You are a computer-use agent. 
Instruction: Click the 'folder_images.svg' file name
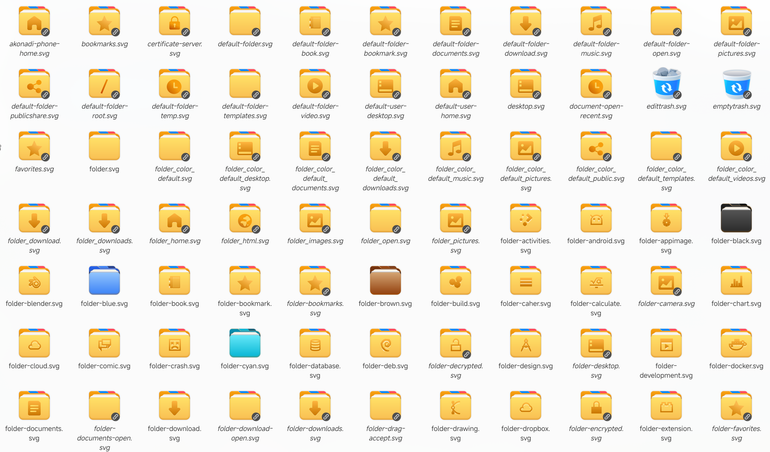click(x=315, y=241)
